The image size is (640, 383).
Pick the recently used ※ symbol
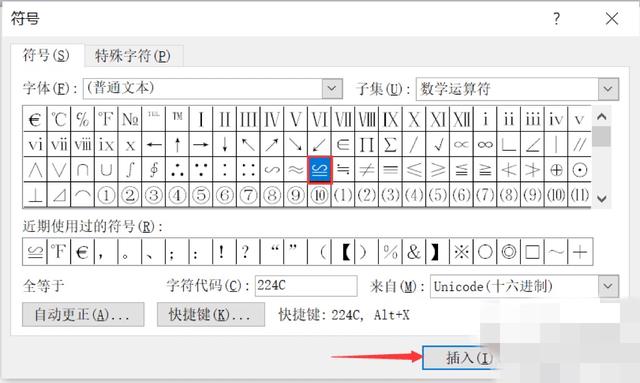tap(461, 252)
